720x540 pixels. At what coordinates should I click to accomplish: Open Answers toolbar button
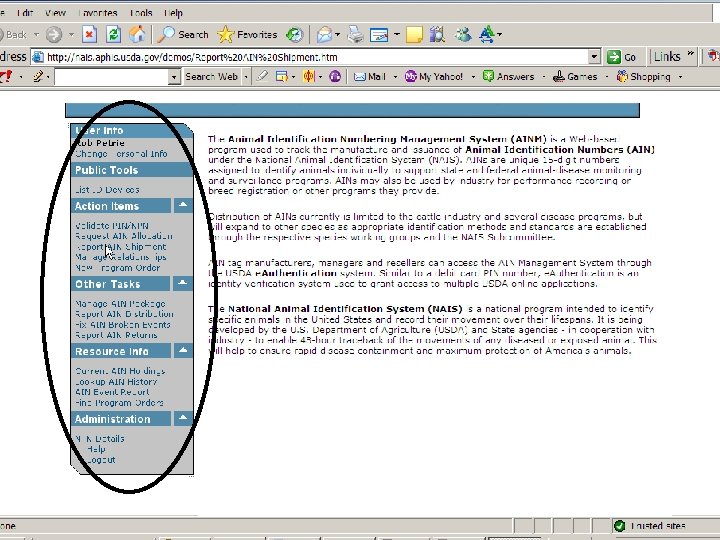[x=509, y=77]
